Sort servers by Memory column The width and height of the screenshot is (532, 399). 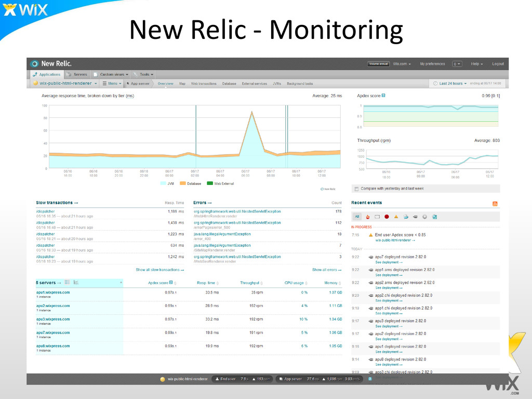(332, 283)
